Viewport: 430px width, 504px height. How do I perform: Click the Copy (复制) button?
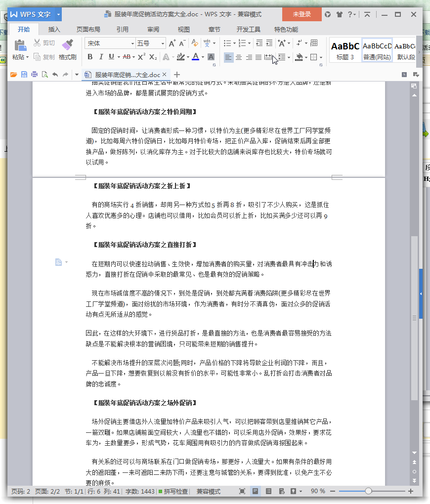point(44,57)
